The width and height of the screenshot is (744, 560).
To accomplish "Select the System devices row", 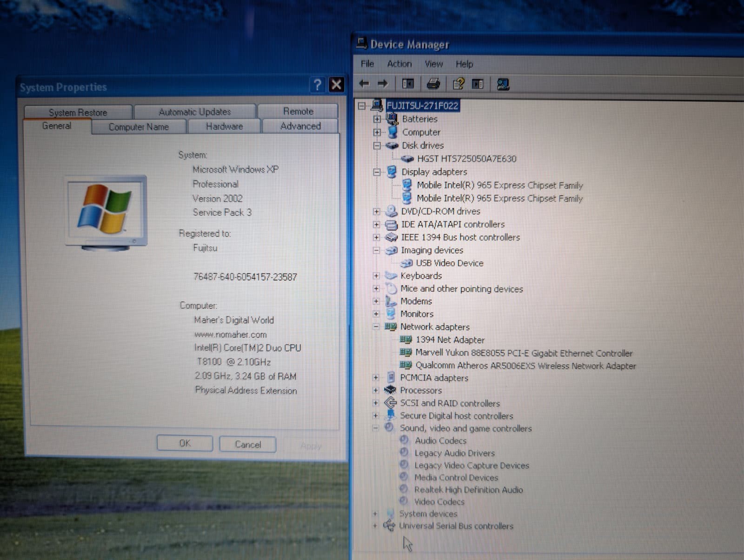I will tap(428, 513).
